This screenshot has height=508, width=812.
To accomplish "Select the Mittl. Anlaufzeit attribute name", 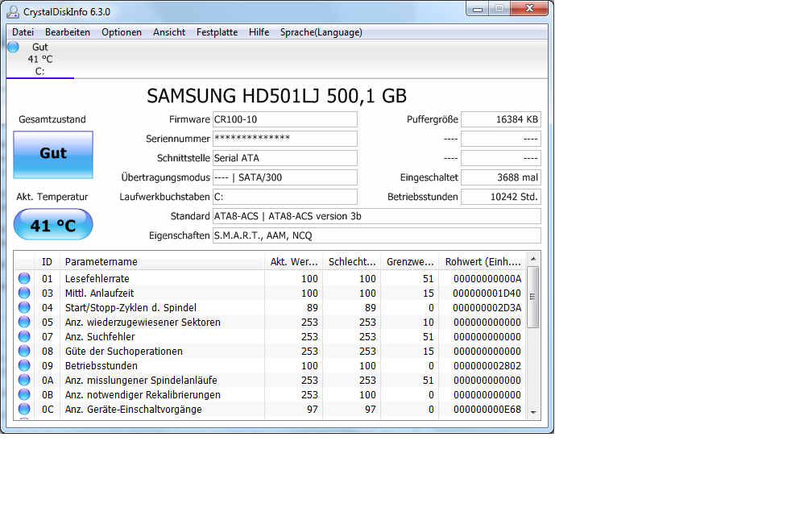I will point(99,293).
